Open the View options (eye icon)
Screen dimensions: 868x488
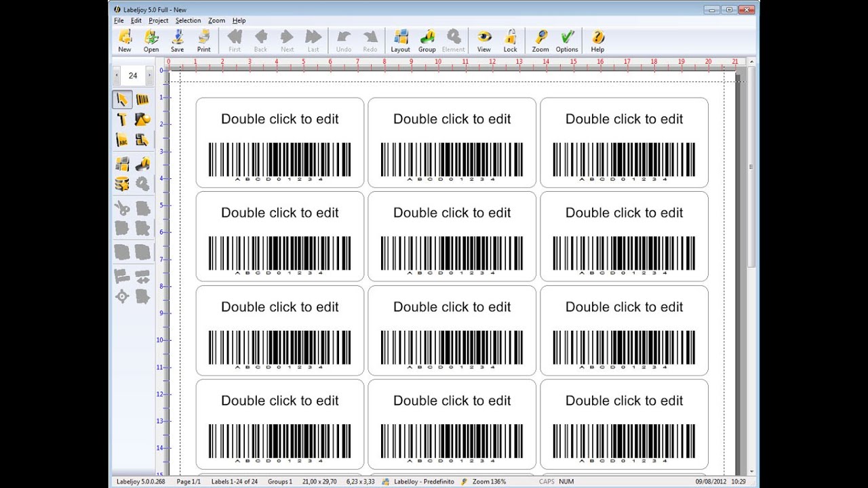click(x=484, y=41)
